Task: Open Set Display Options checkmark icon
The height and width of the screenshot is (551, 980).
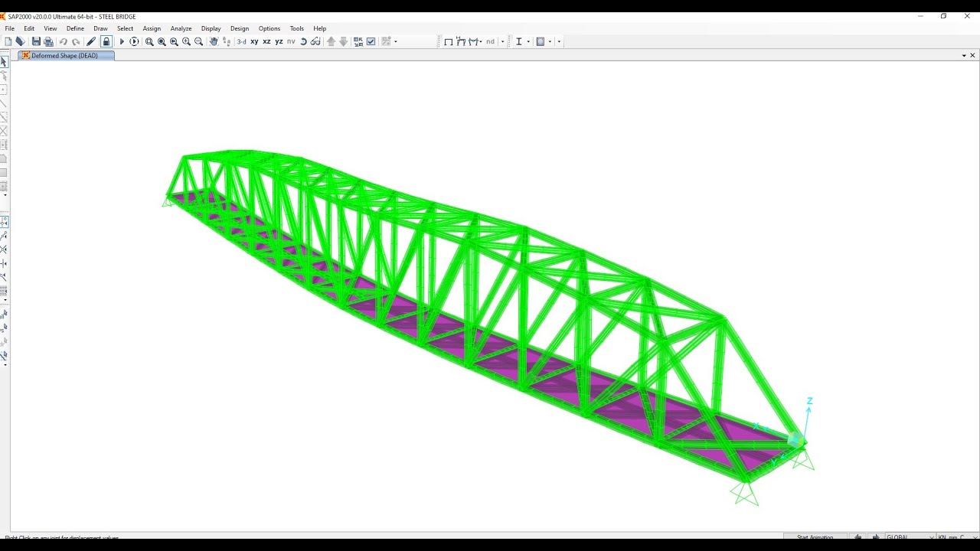Action: (371, 41)
